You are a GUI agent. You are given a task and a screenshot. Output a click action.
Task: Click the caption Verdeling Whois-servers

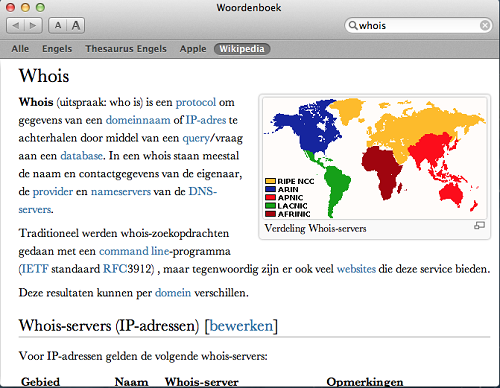(x=315, y=228)
